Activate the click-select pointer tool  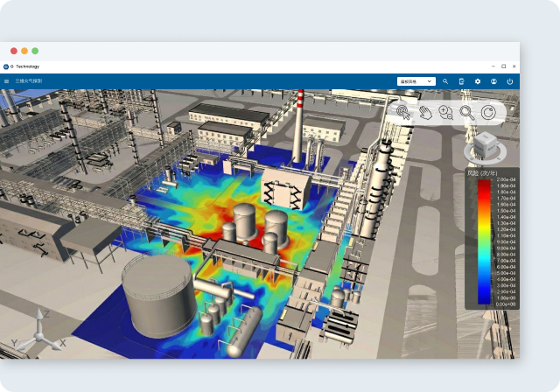click(403, 112)
